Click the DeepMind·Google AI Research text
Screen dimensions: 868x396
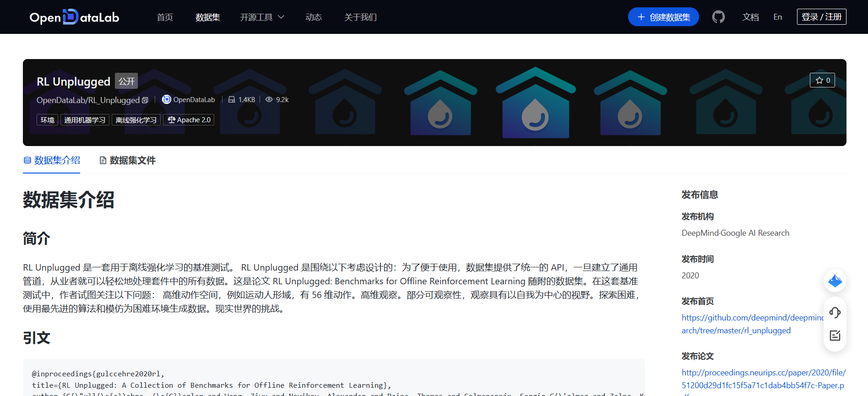tap(735, 233)
